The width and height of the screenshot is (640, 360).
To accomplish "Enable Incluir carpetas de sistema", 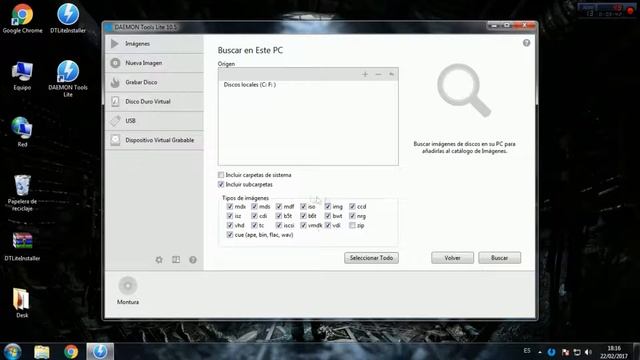I will 221,175.
